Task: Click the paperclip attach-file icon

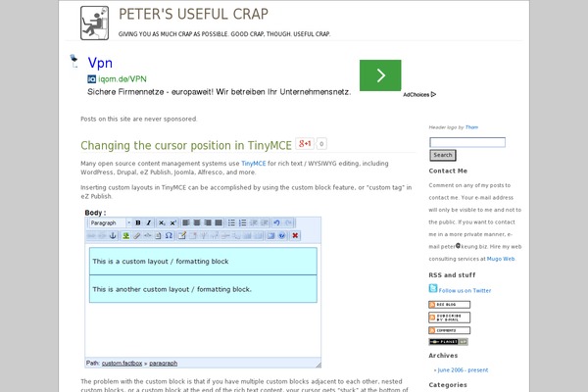Action: pos(137,235)
